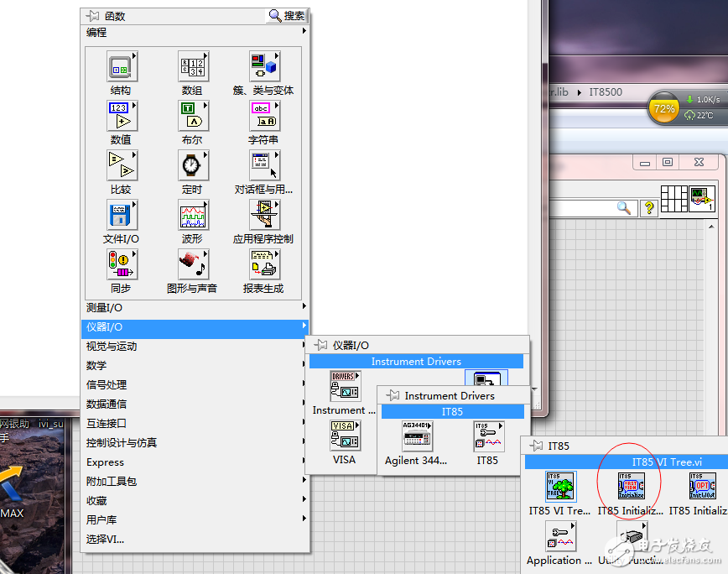Click scroll-up arrow of block diagram scrollbar

[x=711, y=227]
